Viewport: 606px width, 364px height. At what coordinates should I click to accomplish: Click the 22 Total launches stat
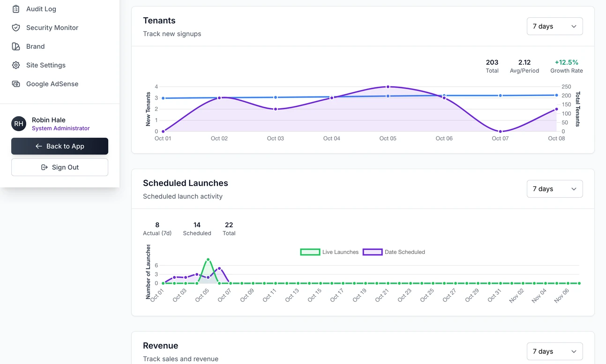click(x=229, y=229)
